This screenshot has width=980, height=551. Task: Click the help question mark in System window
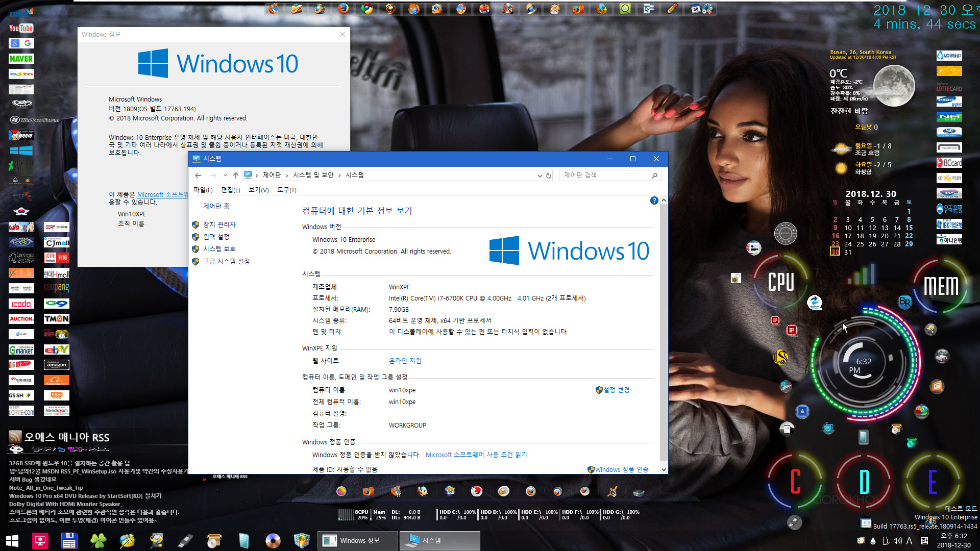(x=654, y=201)
